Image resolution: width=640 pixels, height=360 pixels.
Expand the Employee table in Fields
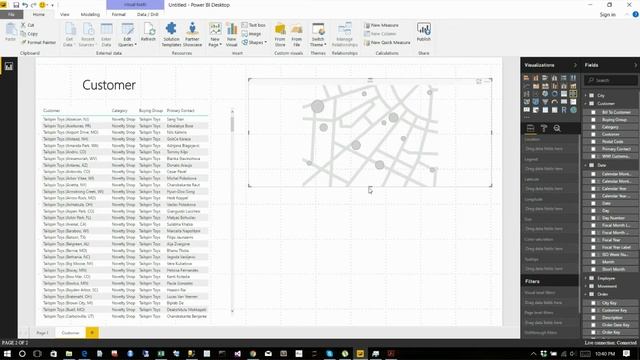pyautogui.click(x=586, y=278)
